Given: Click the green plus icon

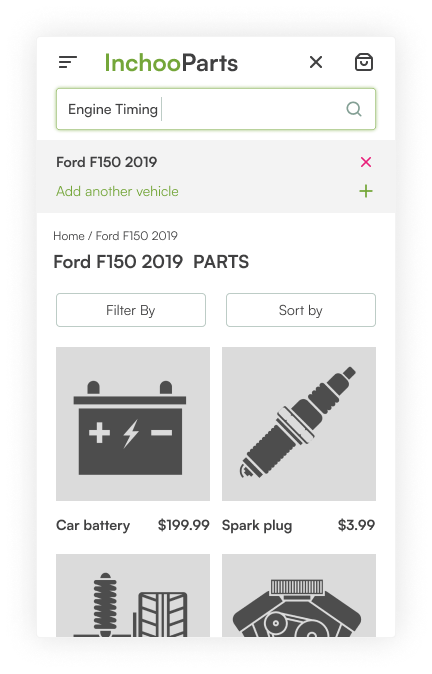Looking at the screenshot, I should pyautogui.click(x=366, y=191).
